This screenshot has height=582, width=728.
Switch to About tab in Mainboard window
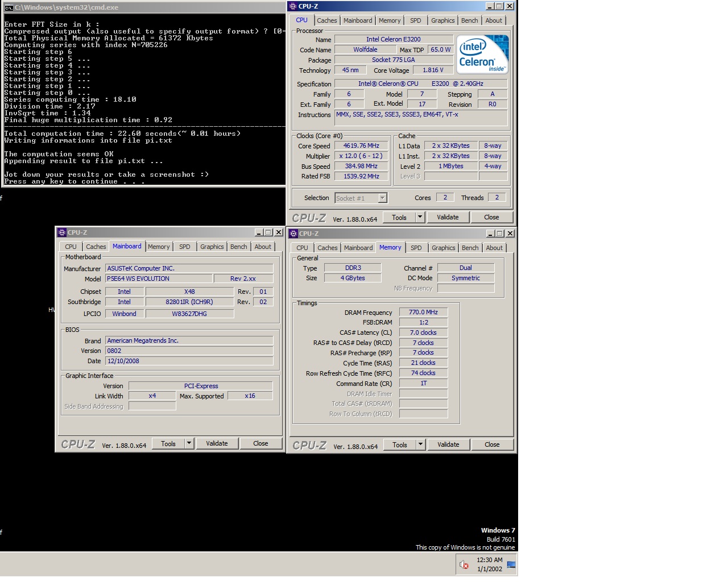(263, 247)
